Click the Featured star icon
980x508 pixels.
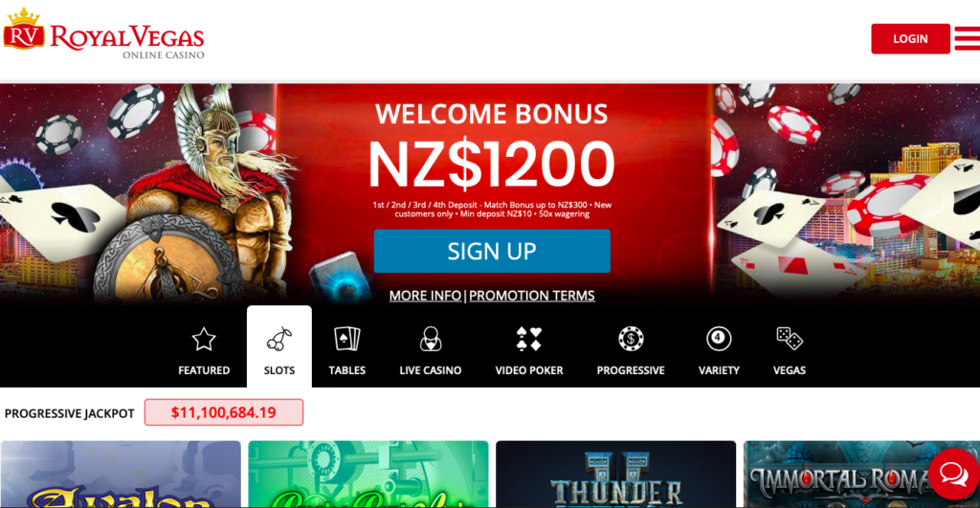(x=204, y=340)
